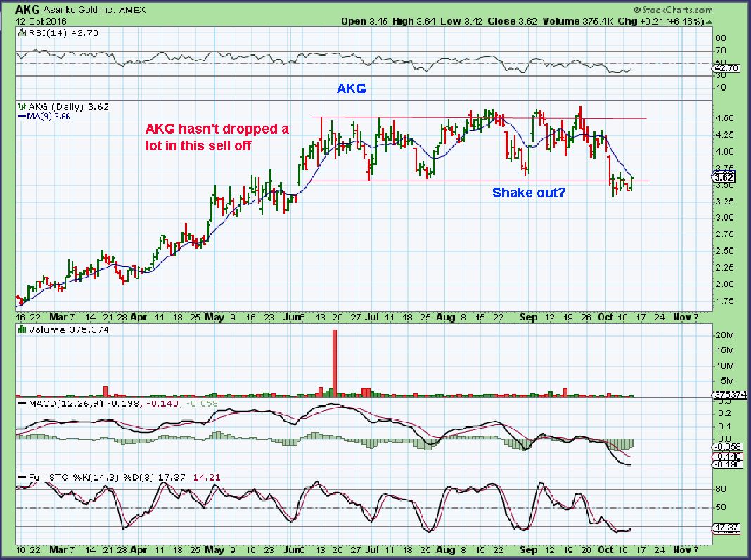751x560 pixels.
Task: Click the 0.2 label on MACD axis
Action: click(725, 413)
